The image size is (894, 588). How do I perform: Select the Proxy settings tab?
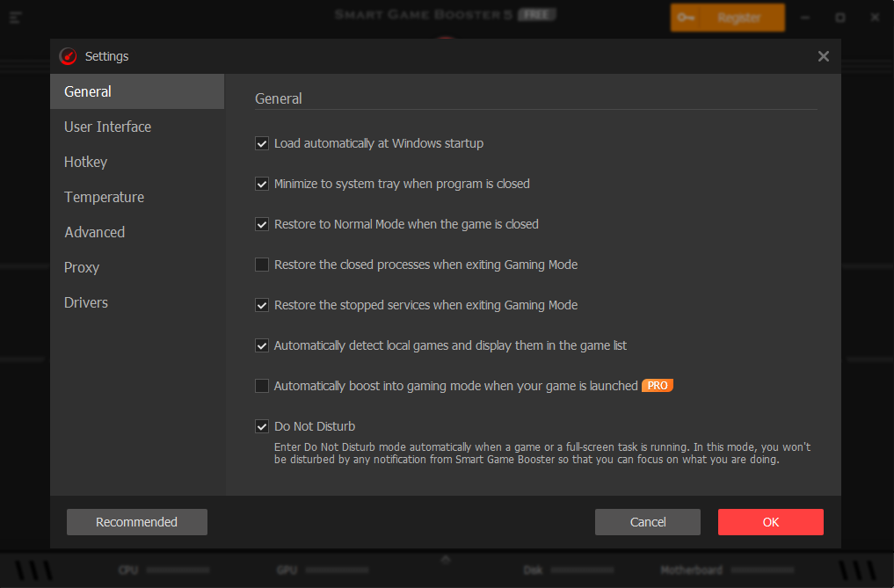pos(137,267)
